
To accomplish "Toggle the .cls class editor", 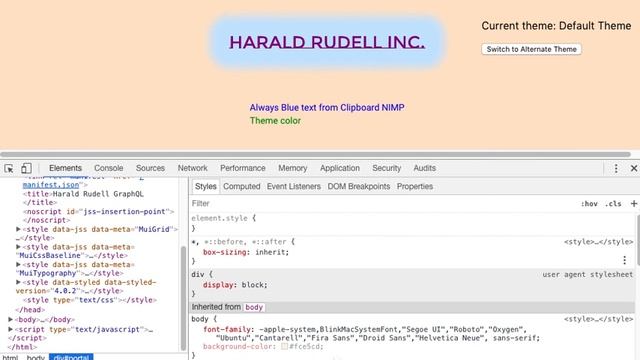I will 613,204.
